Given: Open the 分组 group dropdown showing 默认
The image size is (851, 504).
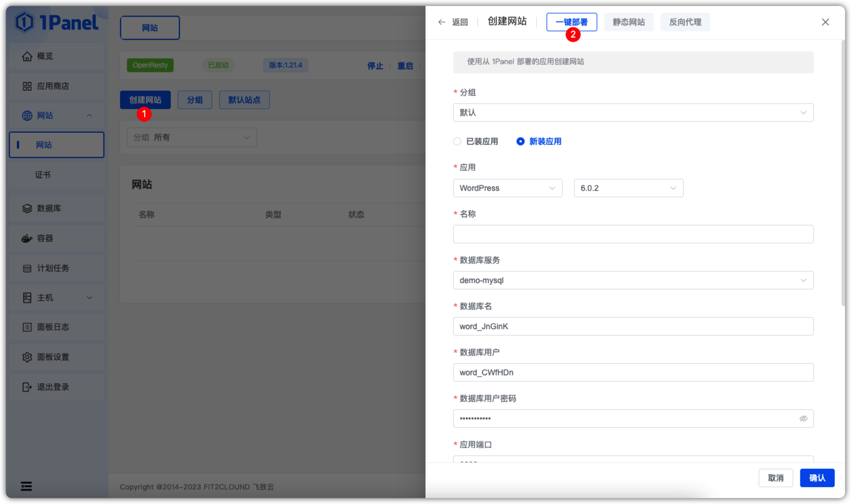Looking at the screenshot, I should coord(633,112).
